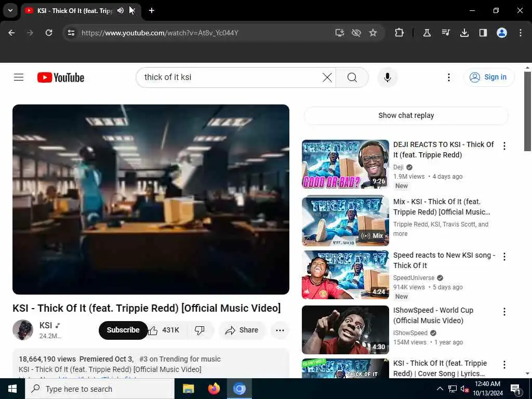Bookmark this page with star icon

373,33
